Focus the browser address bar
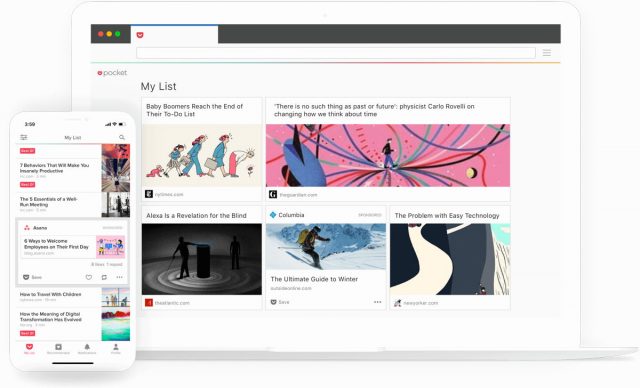The image size is (640, 388). pos(336,53)
